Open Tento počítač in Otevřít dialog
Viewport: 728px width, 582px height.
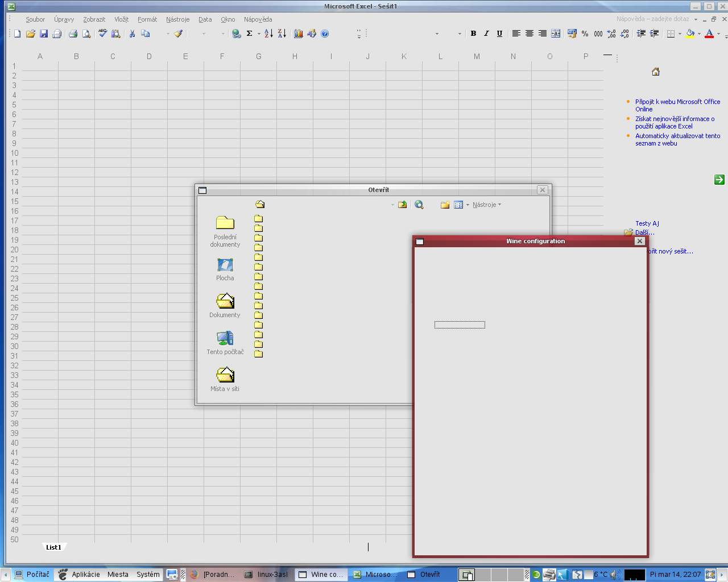click(225, 343)
